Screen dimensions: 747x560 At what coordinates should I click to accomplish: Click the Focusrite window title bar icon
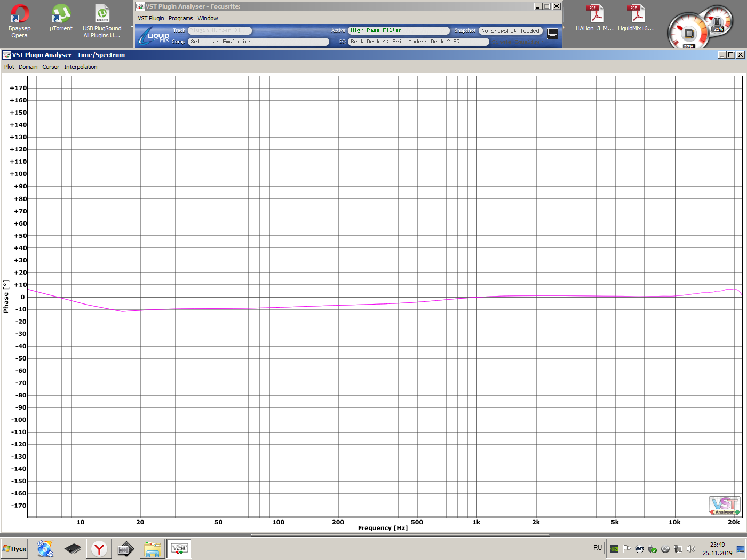tap(140, 6)
